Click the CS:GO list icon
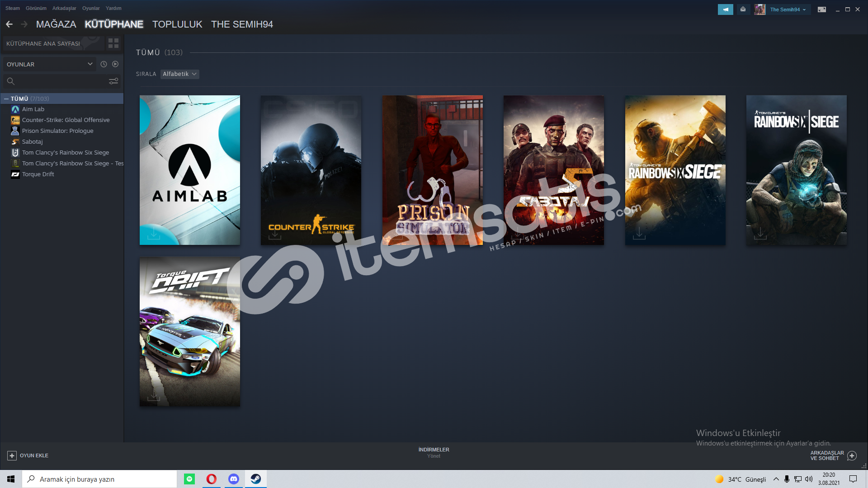Image resolution: width=868 pixels, height=488 pixels. pyautogui.click(x=15, y=120)
